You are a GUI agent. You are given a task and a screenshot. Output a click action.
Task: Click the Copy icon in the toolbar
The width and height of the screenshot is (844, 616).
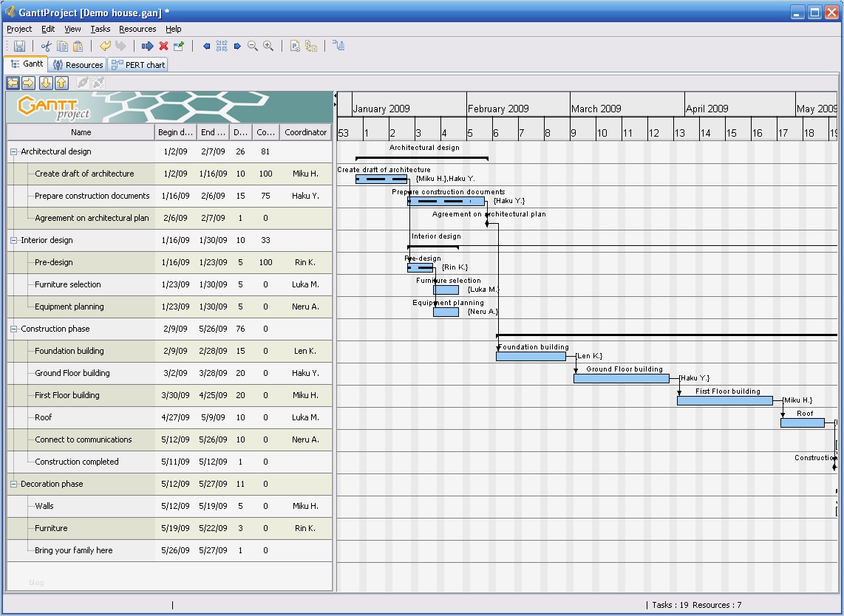(63, 46)
